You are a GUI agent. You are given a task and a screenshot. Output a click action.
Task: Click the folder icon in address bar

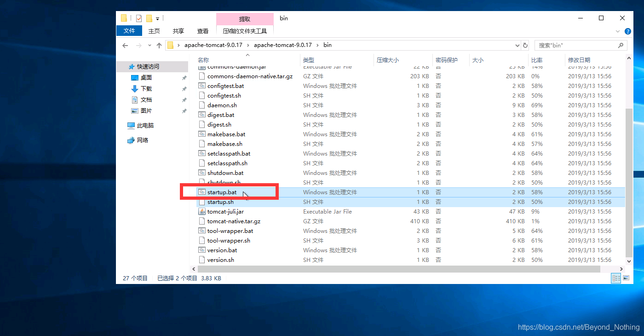click(170, 45)
